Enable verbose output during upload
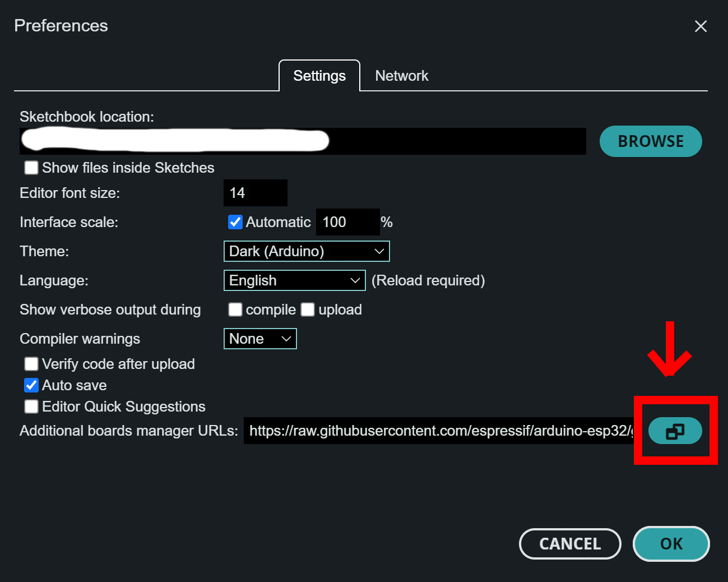 (x=308, y=310)
